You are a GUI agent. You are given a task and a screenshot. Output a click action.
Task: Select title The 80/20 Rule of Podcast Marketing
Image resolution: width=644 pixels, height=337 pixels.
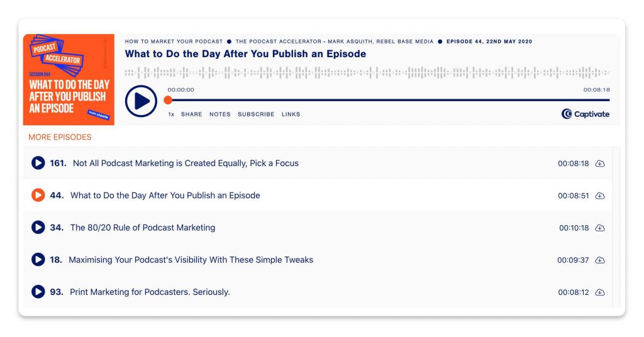(143, 228)
